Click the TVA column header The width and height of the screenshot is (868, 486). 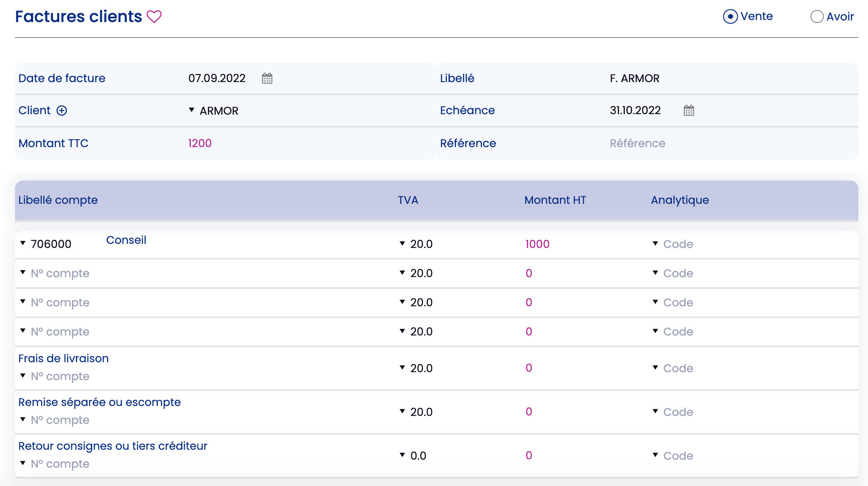click(x=408, y=200)
